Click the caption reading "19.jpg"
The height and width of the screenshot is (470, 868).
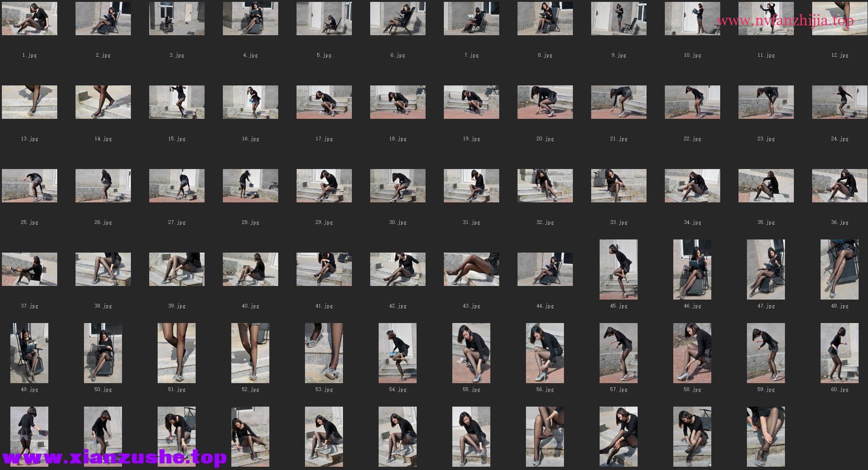click(472, 139)
